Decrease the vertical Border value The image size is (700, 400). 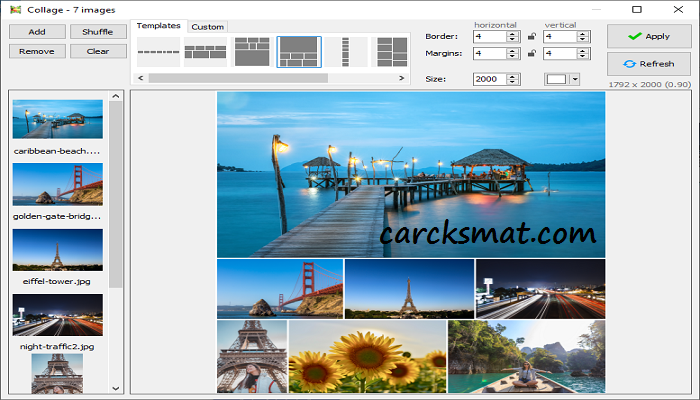pyautogui.click(x=583, y=39)
